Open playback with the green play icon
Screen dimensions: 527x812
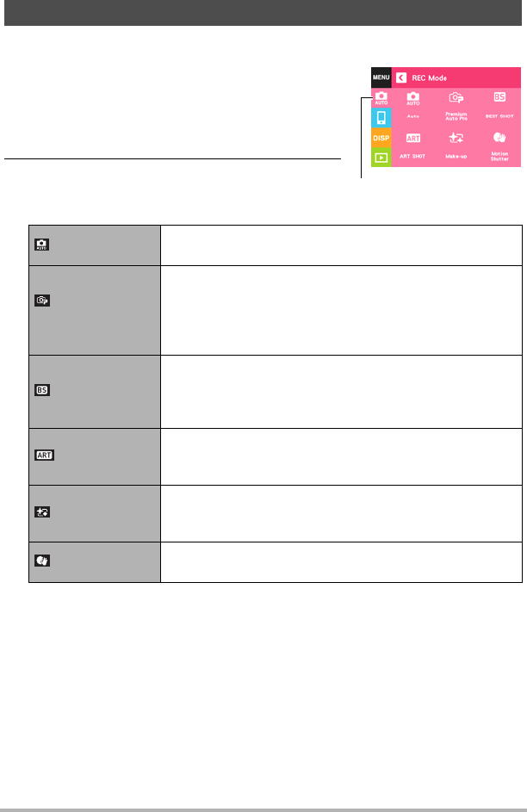381,157
